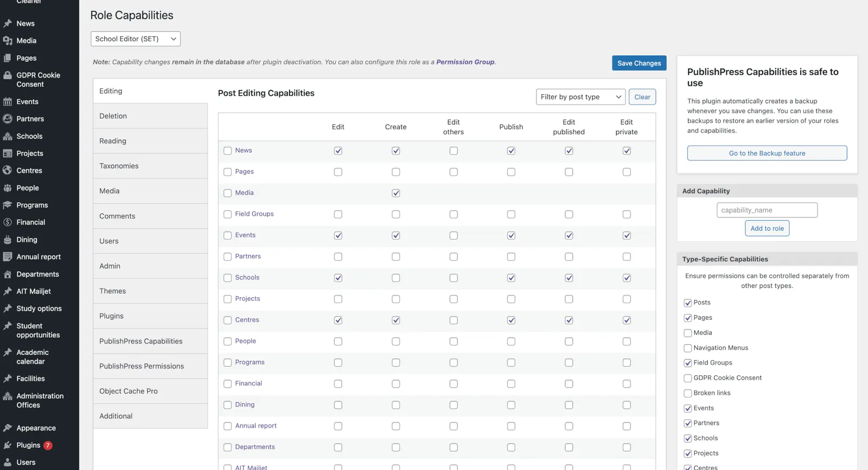Click the Administration Offices icon

pos(8,396)
